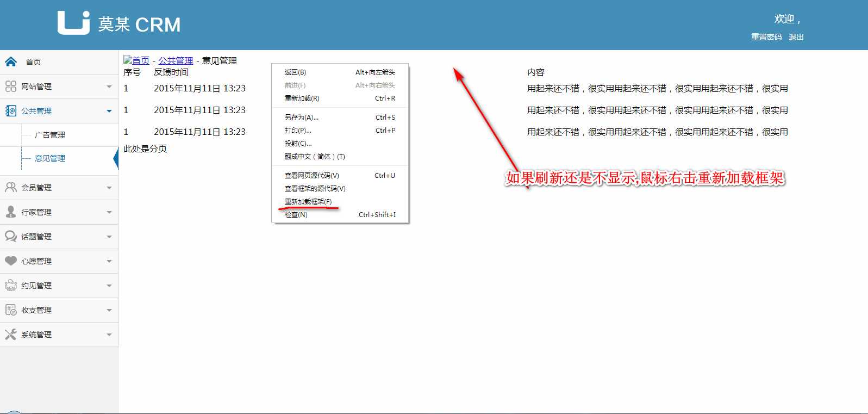The width and height of the screenshot is (868, 414).
Task: Choose 查看框架的源代码(V) menu entry
Action: tap(340, 188)
